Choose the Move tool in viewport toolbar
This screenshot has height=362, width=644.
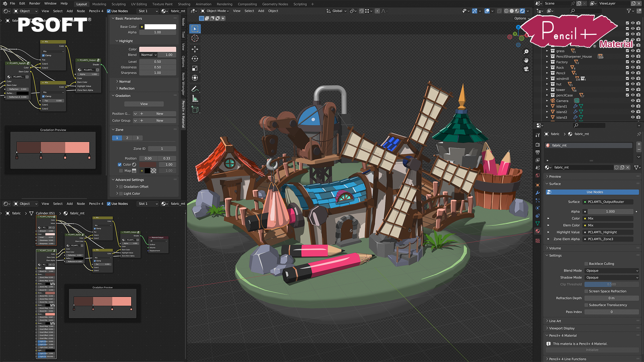(195, 49)
